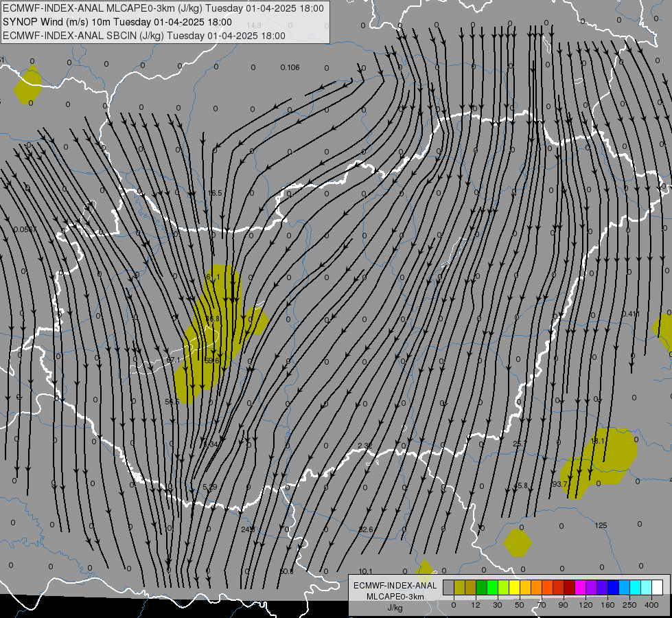Click the map value 35.8
Screen dimensions: 672x618
pos(521,486)
